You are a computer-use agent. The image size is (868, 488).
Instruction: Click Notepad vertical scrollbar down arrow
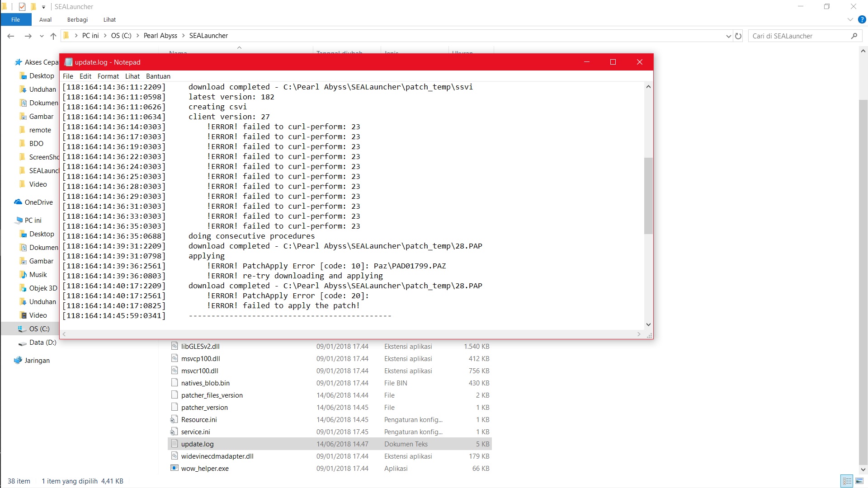coord(648,324)
